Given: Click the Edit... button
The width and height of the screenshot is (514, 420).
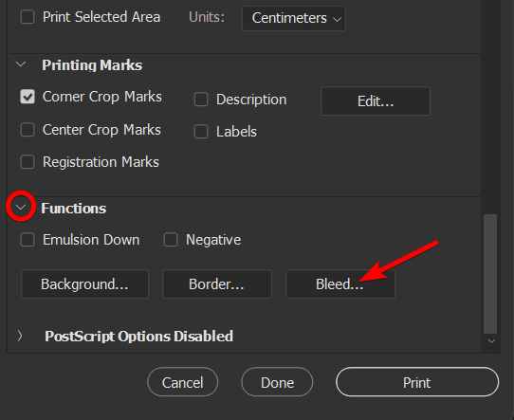Looking at the screenshot, I should click(x=376, y=100).
